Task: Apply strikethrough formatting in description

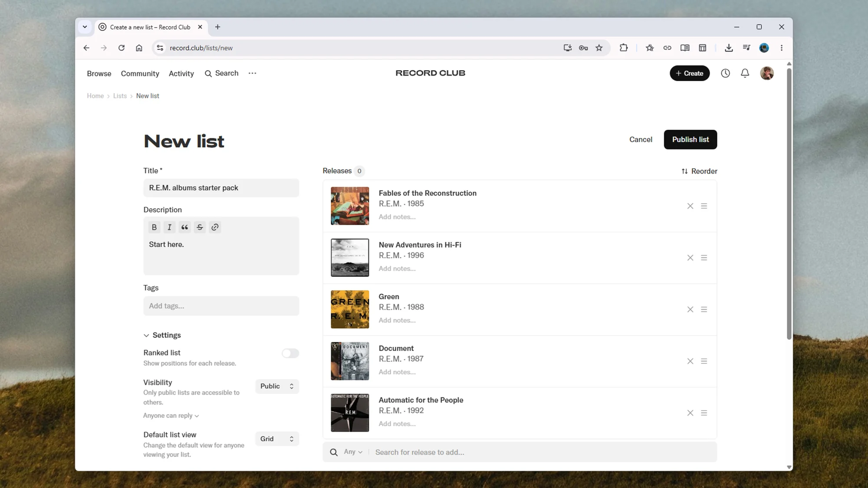Action: [200, 227]
